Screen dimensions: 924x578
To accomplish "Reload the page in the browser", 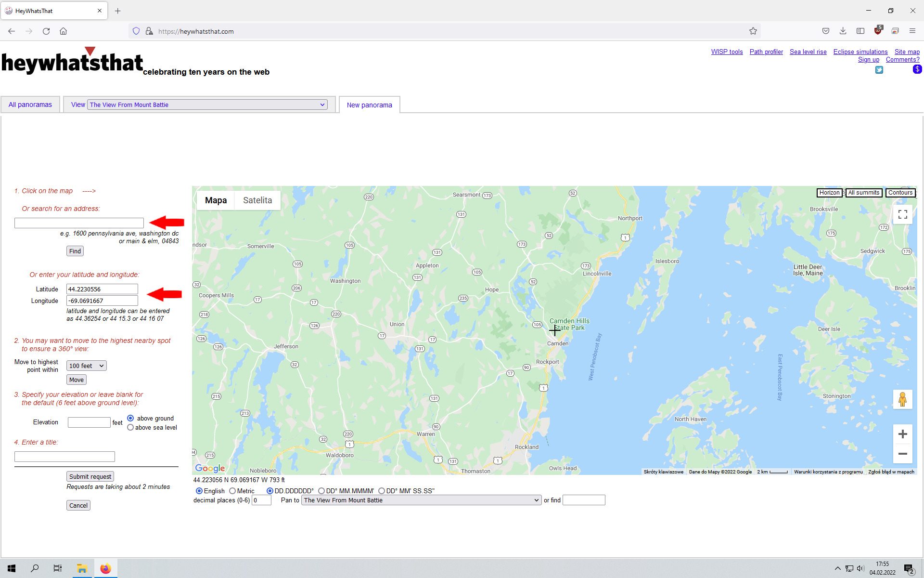I will coord(46,31).
